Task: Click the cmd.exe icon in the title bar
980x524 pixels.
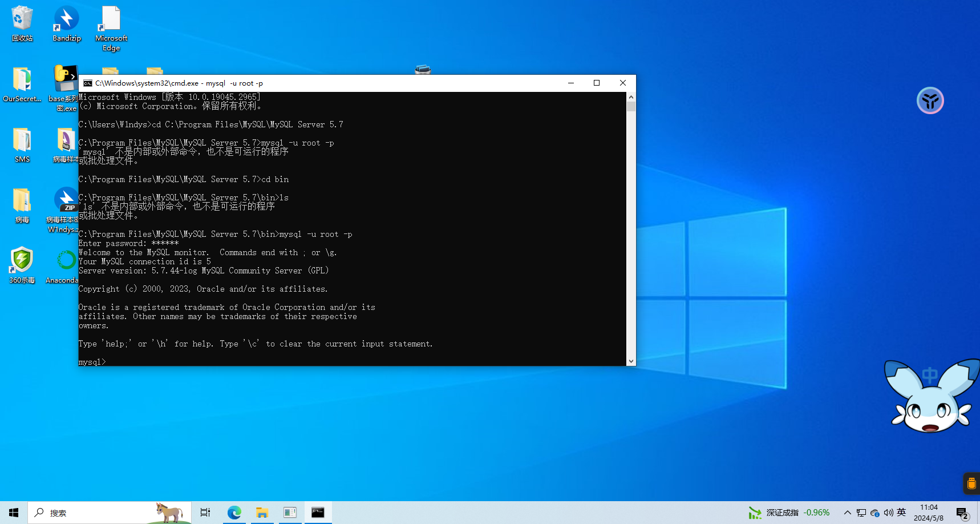Action: click(88, 83)
